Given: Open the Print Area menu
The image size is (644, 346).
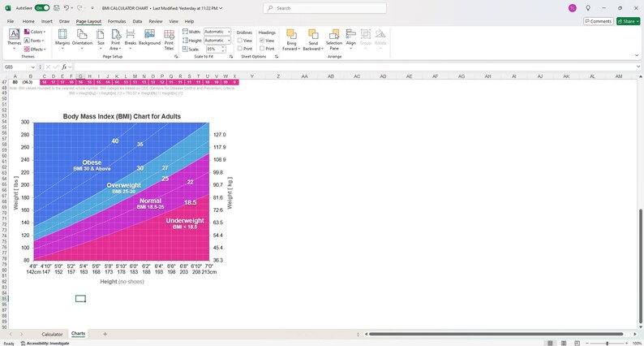Looking at the screenshot, I should pyautogui.click(x=116, y=39).
